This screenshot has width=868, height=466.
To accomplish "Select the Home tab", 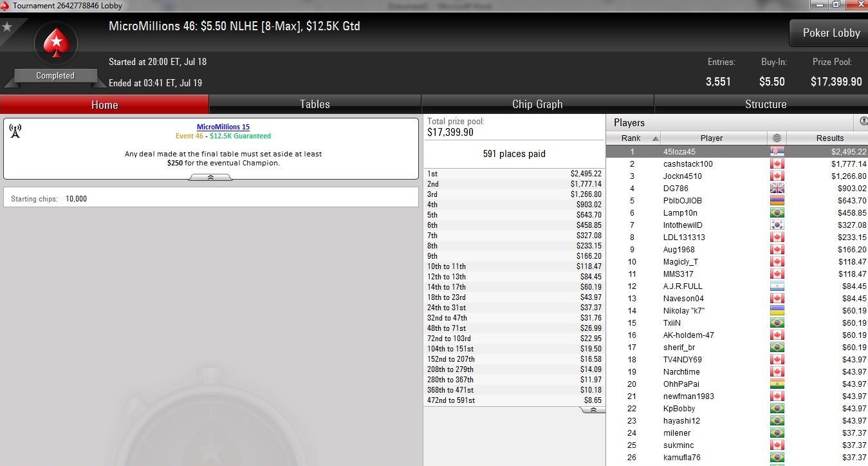I will point(104,104).
